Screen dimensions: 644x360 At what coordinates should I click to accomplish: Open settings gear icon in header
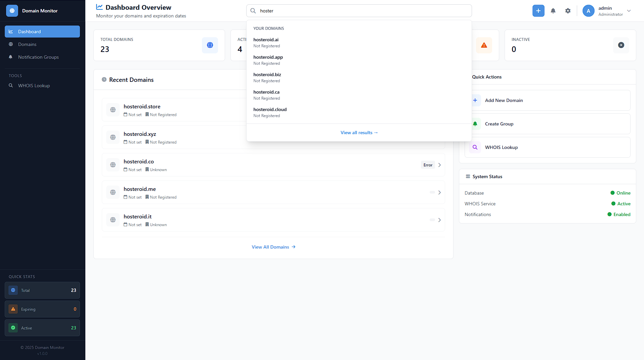click(568, 11)
